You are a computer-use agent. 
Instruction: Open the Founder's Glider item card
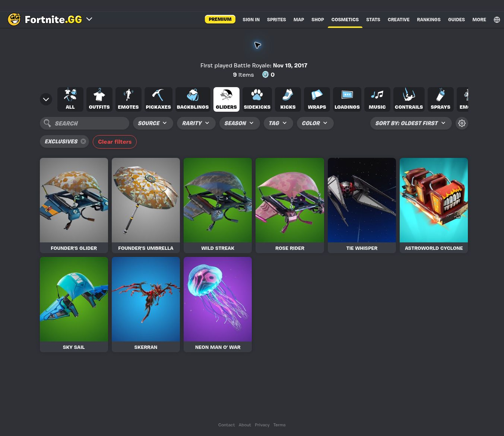74,206
